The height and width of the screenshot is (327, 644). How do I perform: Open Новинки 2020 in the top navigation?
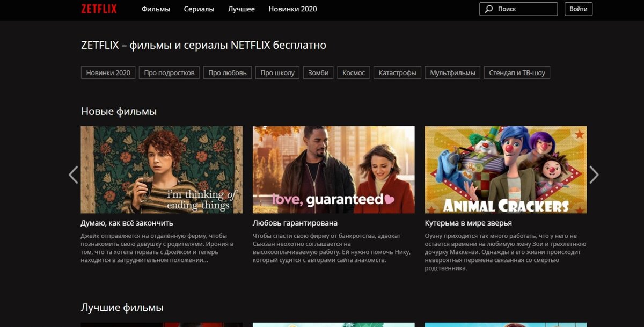(293, 9)
